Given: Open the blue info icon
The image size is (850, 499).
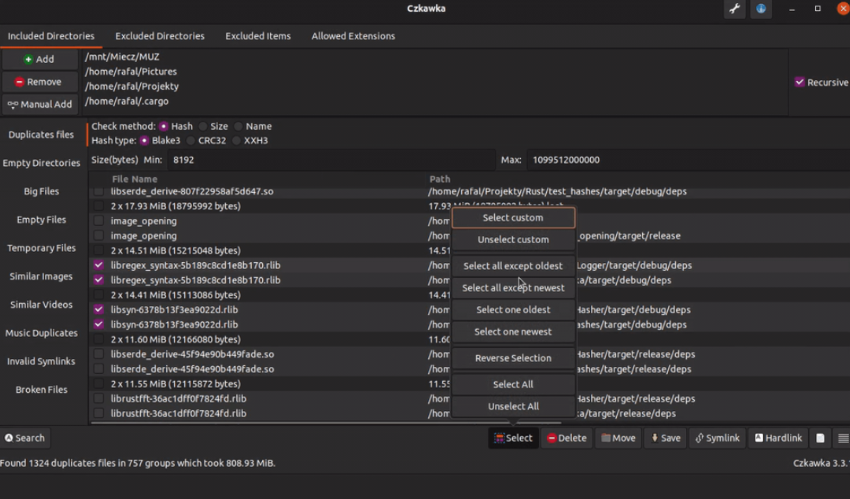Looking at the screenshot, I should pos(762,9).
